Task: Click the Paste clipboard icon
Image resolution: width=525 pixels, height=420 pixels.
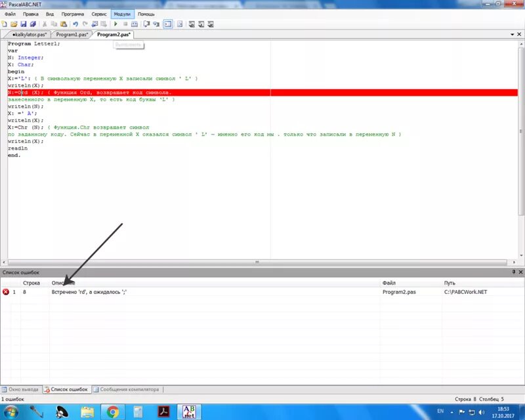Action: (x=64, y=24)
